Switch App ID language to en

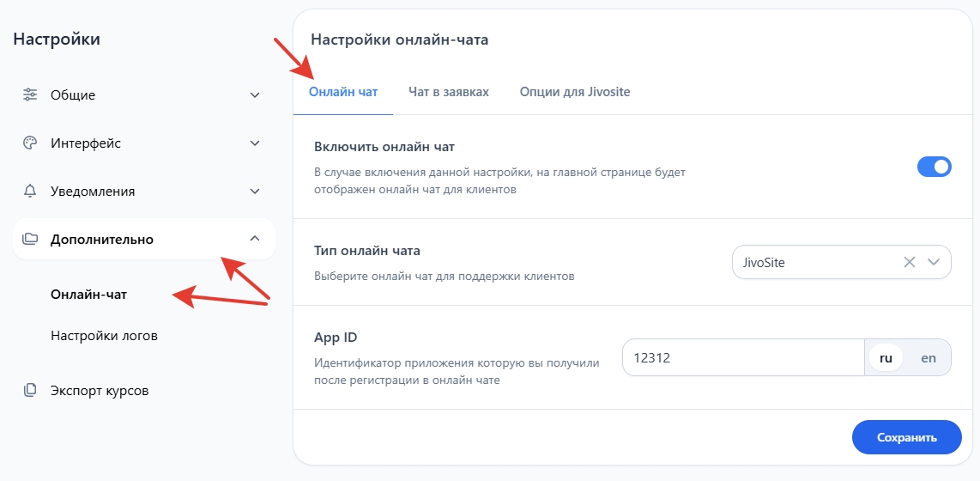(929, 358)
